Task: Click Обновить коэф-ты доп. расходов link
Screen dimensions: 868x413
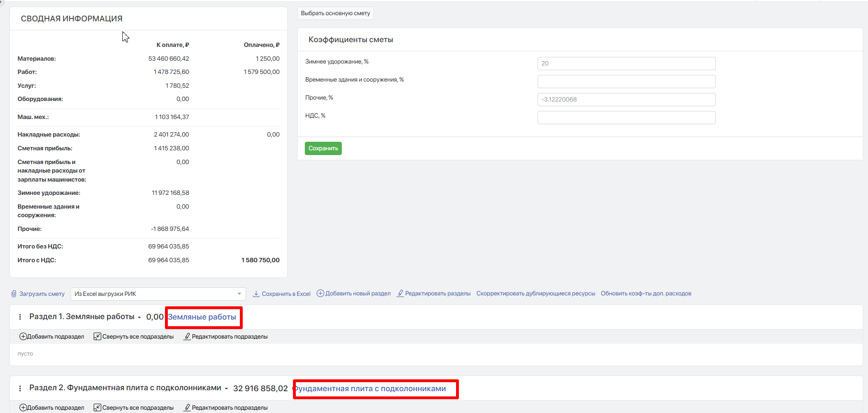Action: pos(646,294)
